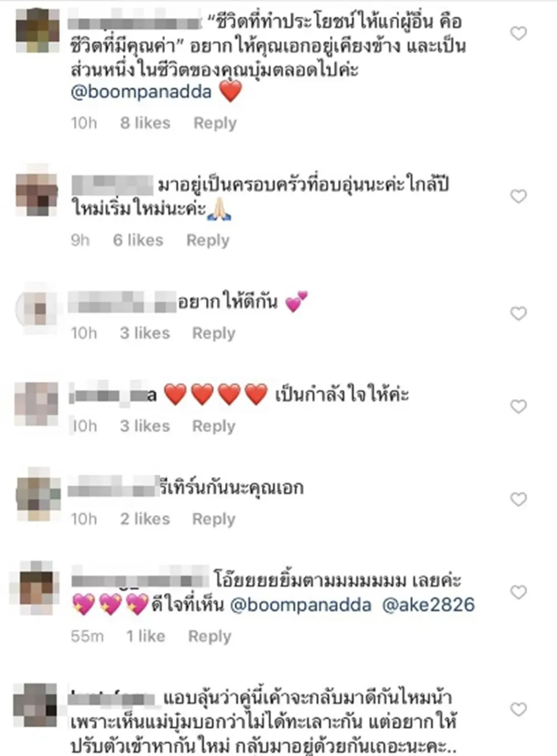Open the @ake2826 profile mention
Viewport: 557px width, 756px height.
[x=428, y=605]
